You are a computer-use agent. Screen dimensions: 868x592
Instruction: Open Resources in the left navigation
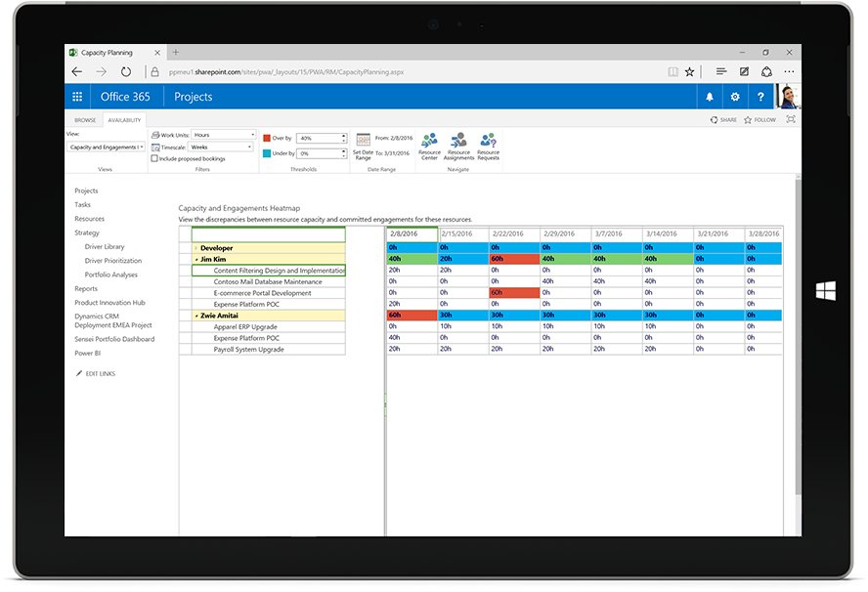coord(89,219)
